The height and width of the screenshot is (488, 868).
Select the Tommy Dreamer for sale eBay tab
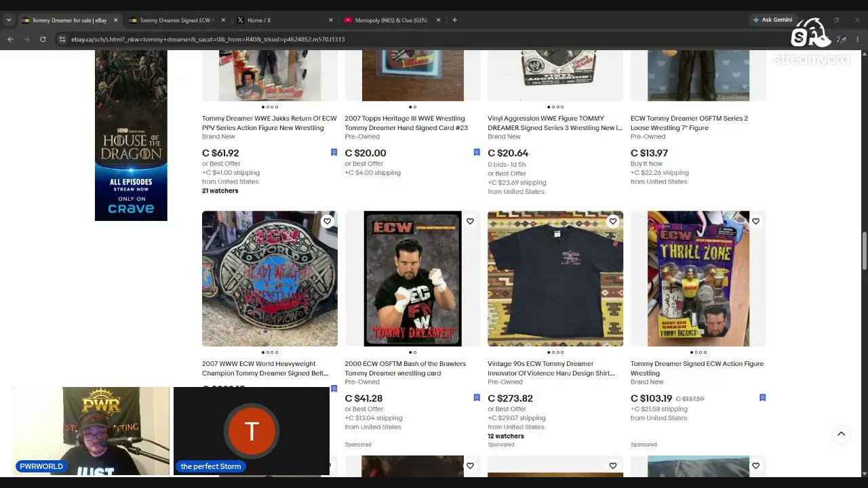[69, 20]
